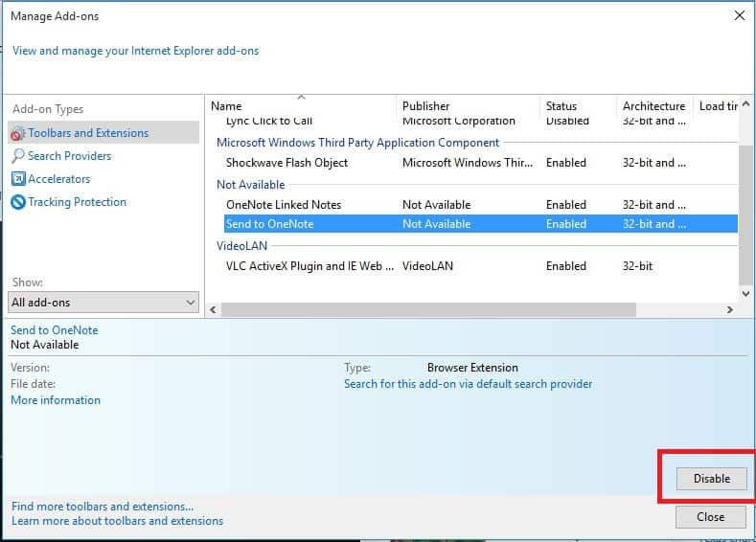This screenshot has height=542, width=756.
Task: Click the Not Available group header
Action: (x=251, y=185)
